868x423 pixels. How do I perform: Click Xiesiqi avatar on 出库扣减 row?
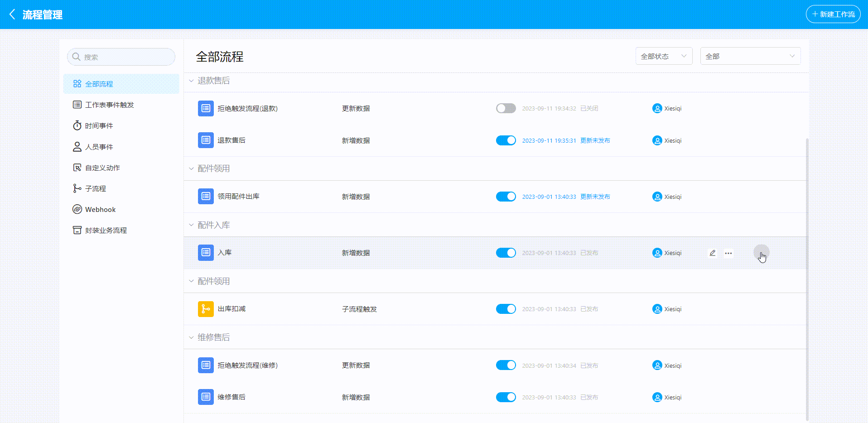tap(657, 309)
